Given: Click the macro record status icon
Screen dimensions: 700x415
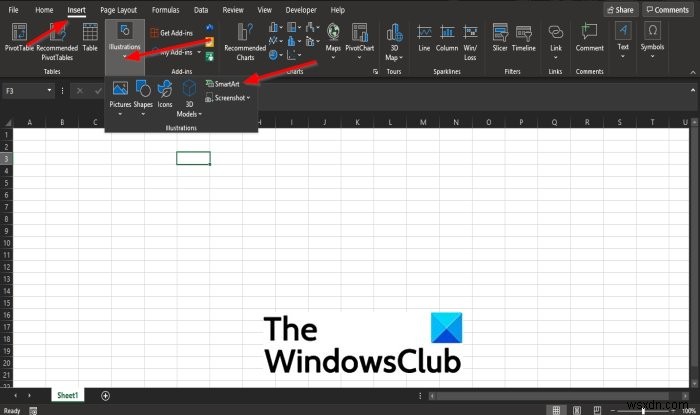Looking at the screenshot, I should [x=33, y=411].
